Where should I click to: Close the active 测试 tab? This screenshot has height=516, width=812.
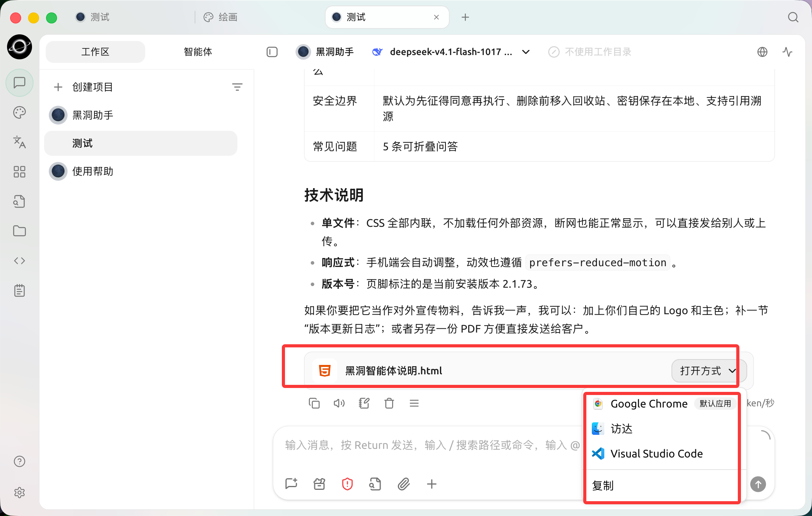point(436,17)
